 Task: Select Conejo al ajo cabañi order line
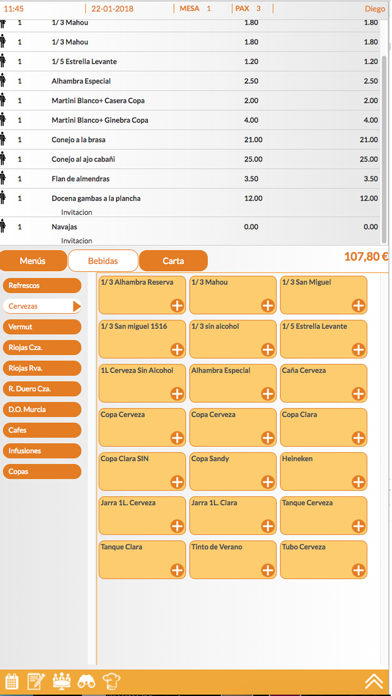(83, 159)
